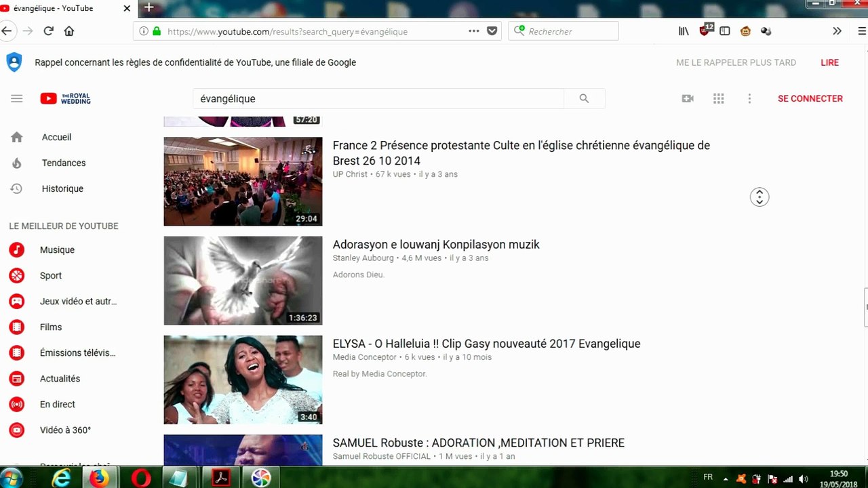The height and width of the screenshot is (488, 868).
Task: Open ELYSA O Halleluia video title
Action: pyautogui.click(x=486, y=344)
